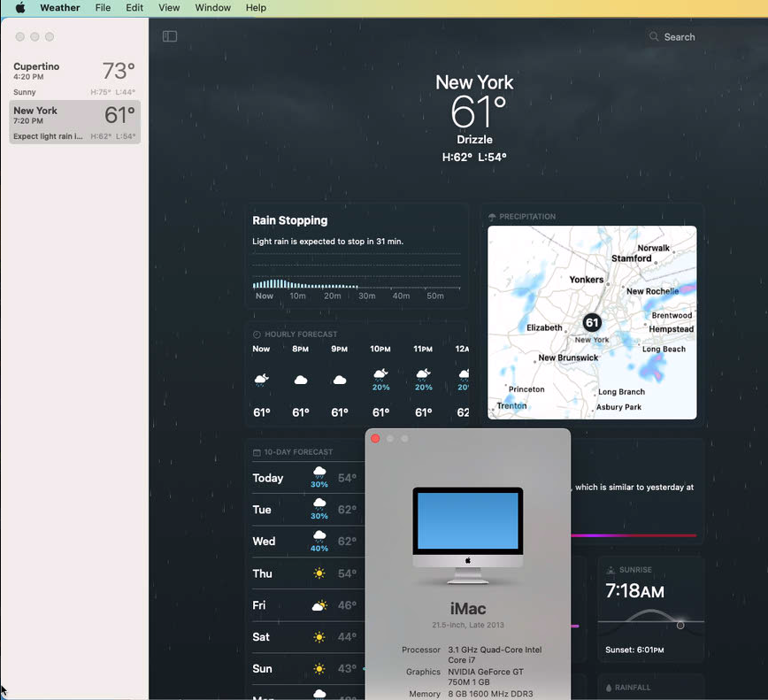Click the next-hour rain intensity chart
Viewport: 768px width, 700px height.
pyautogui.click(x=357, y=277)
